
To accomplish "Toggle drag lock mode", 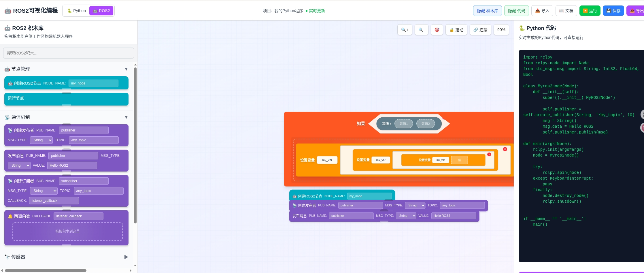I will pyautogui.click(x=456, y=30).
